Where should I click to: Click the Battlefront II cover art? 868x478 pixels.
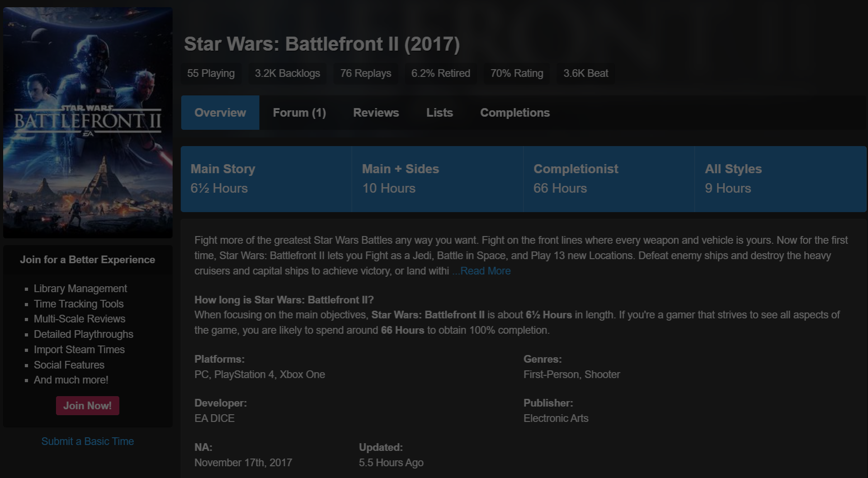pyautogui.click(x=88, y=123)
